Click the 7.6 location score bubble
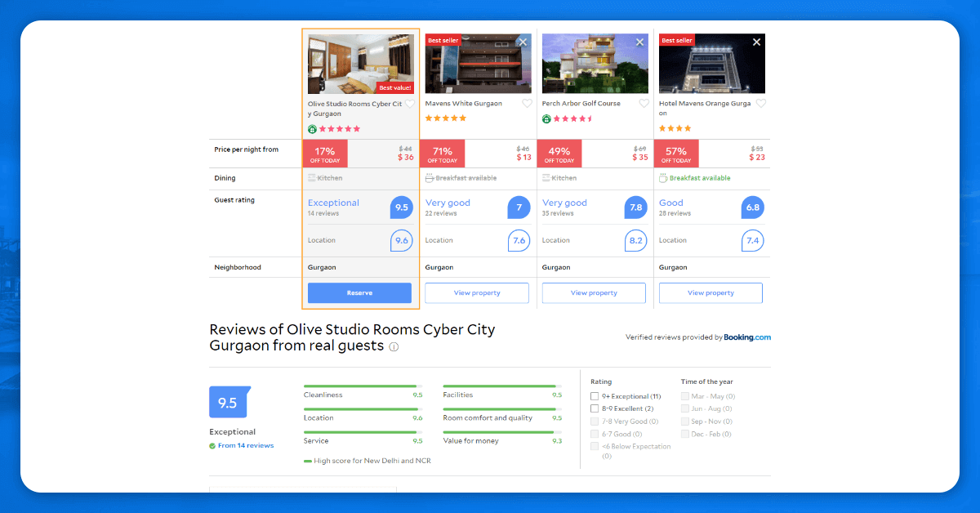980x513 pixels. [x=519, y=240]
